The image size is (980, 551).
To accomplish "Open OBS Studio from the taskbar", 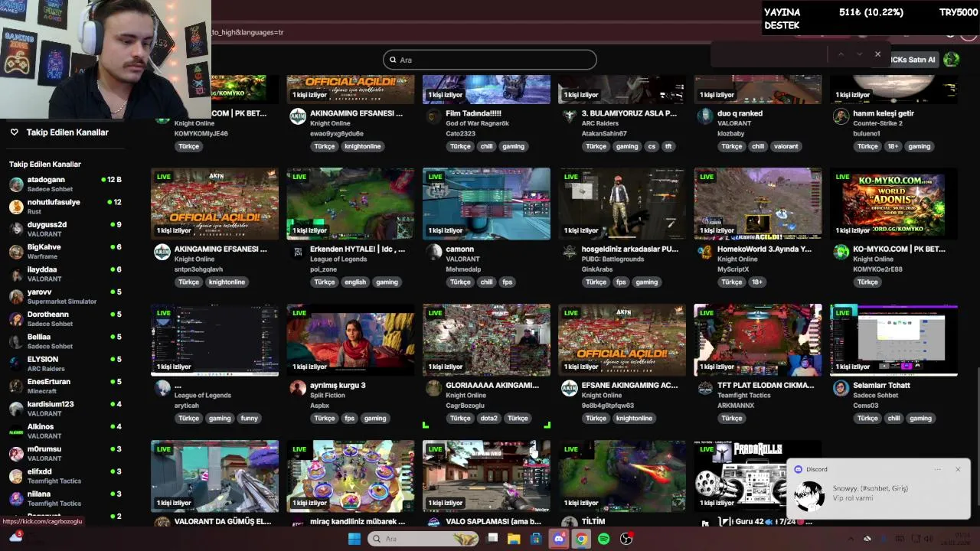I will click(626, 539).
